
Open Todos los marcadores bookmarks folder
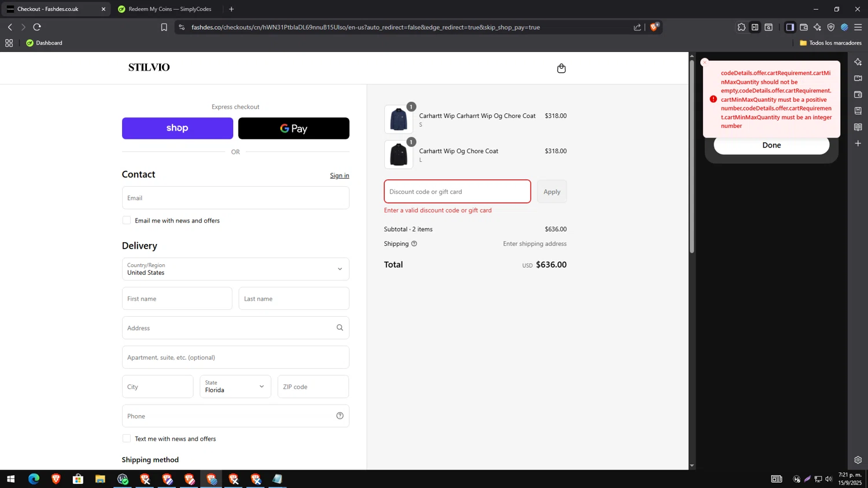click(x=830, y=43)
